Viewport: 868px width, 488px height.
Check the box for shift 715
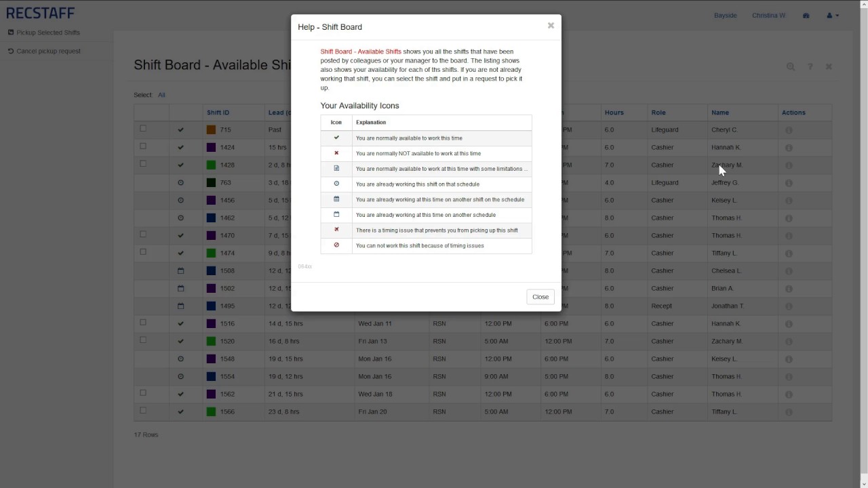pyautogui.click(x=143, y=129)
